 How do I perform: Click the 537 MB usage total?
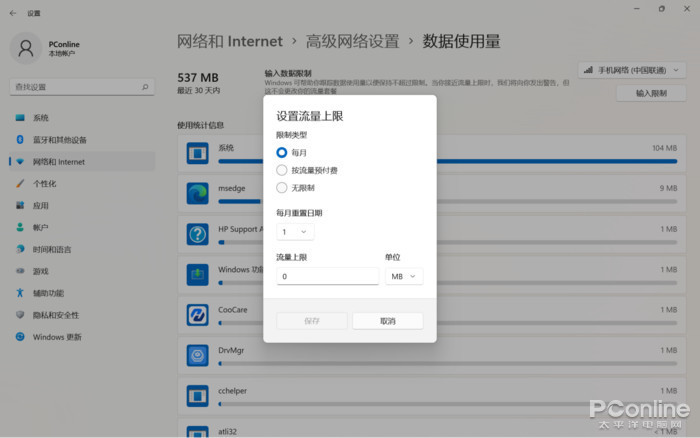click(x=198, y=78)
